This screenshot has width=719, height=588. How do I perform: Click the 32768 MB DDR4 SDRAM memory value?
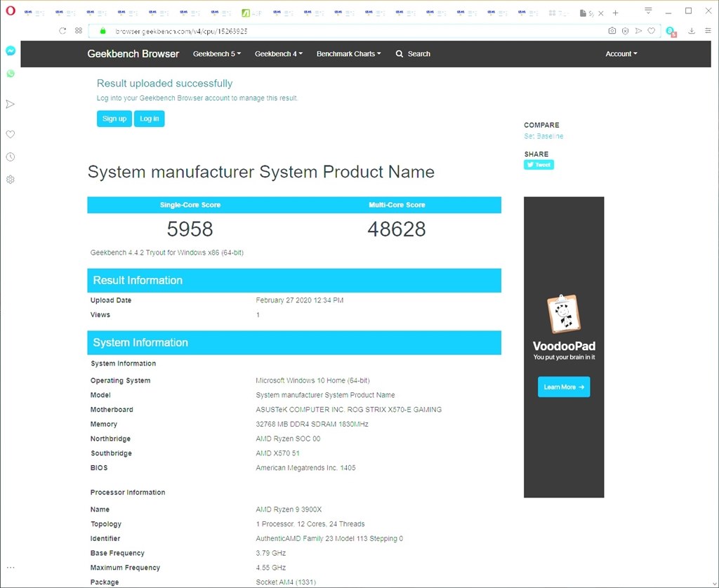(x=312, y=425)
